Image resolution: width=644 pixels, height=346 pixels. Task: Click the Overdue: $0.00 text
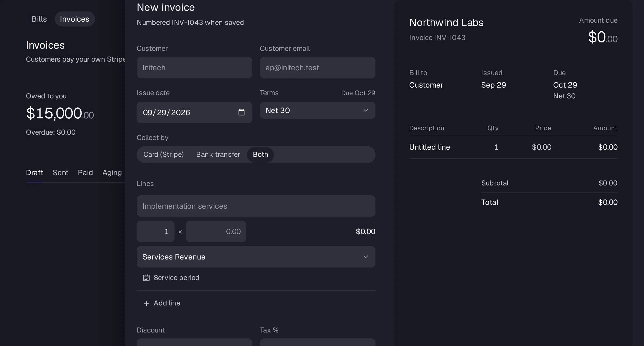[x=51, y=132]
